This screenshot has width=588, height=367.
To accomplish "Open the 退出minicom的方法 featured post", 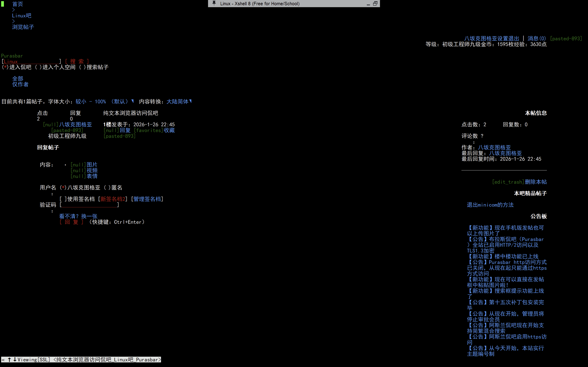I will [x=490, y=205].
